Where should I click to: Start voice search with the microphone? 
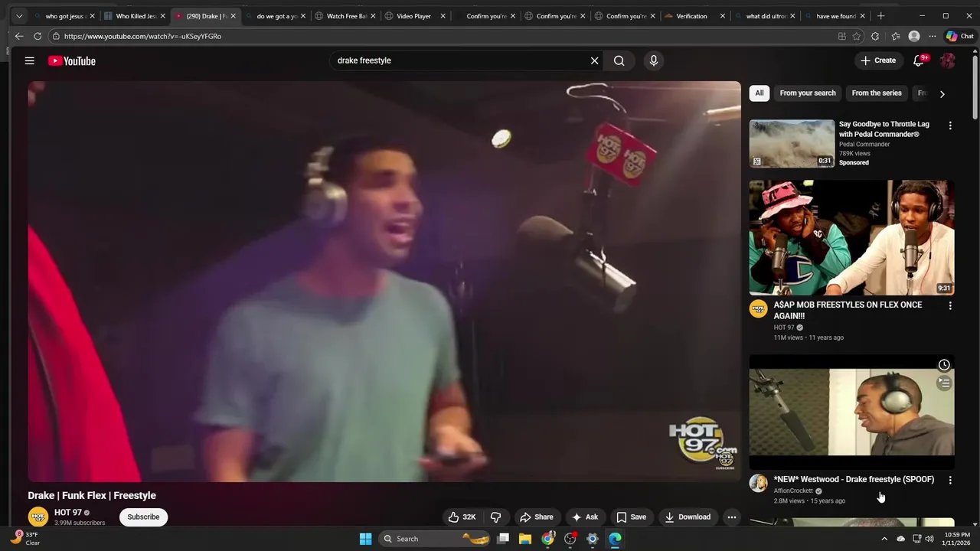(653, 60)
